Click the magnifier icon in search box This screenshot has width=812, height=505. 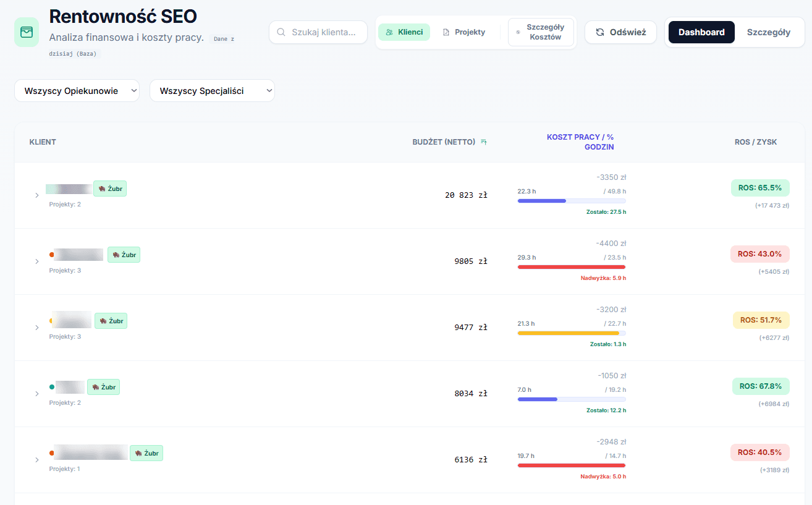tap(281, 32)
